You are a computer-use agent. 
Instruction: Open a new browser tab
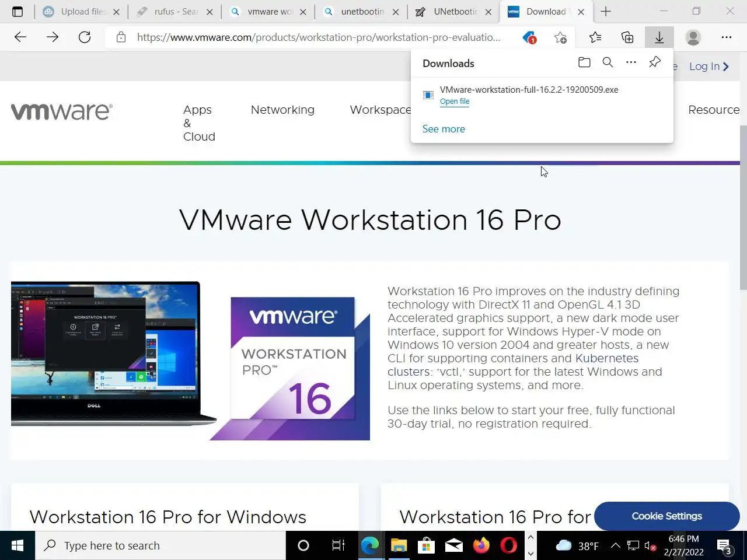coord(606,12)
